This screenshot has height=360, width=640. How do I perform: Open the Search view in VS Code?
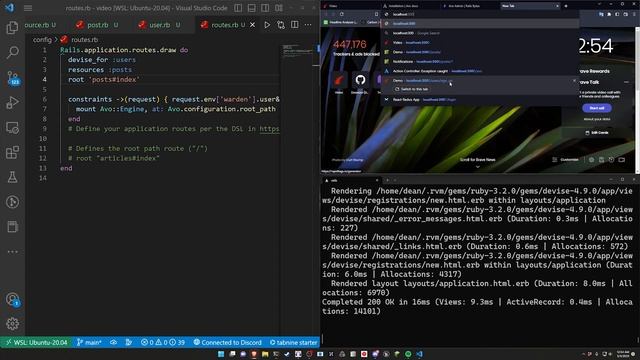tap(12, 52)
